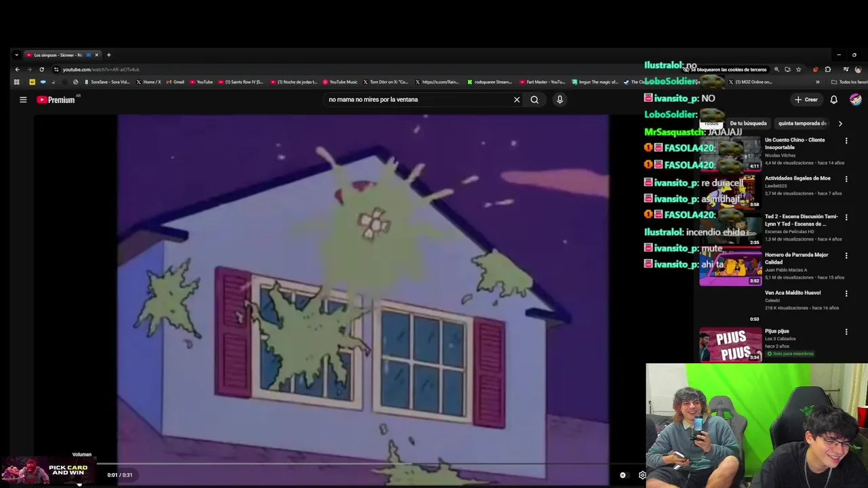This screenshot has width=868, height=488.
Task: Open options for Actividades Ilegales de Moe
Action: pyautogui.click(x=846, y=179)
